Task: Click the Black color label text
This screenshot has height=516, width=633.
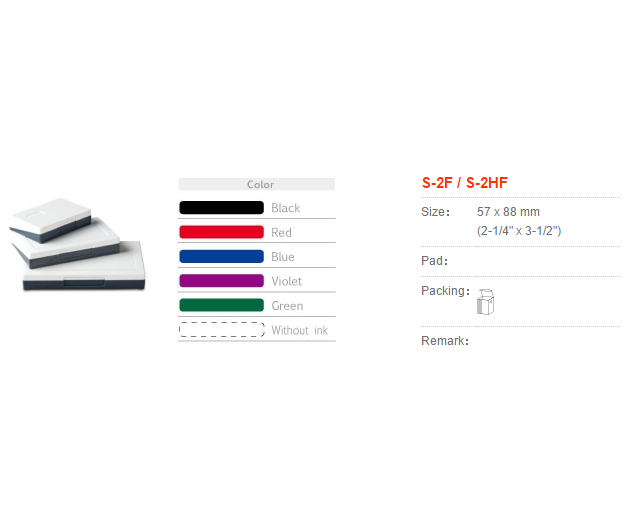Action: [x=285, y=208]
